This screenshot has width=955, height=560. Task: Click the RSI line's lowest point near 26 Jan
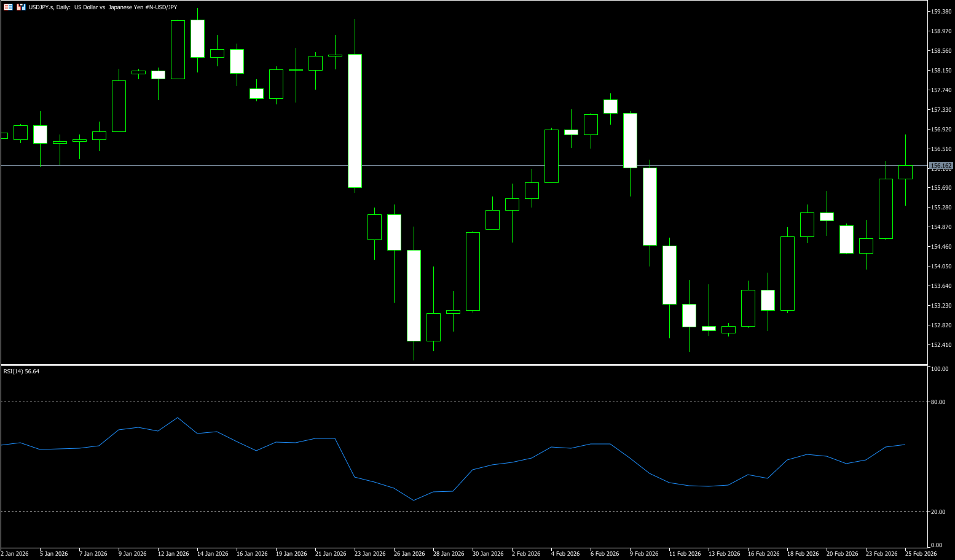pos(414,500)
